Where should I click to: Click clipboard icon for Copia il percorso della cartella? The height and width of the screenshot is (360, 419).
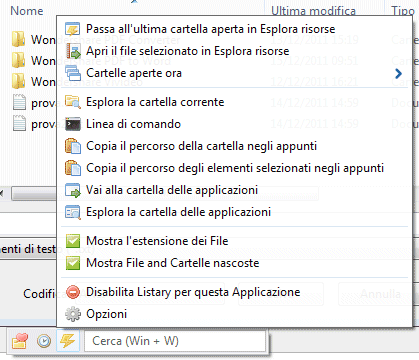point(73,146)
